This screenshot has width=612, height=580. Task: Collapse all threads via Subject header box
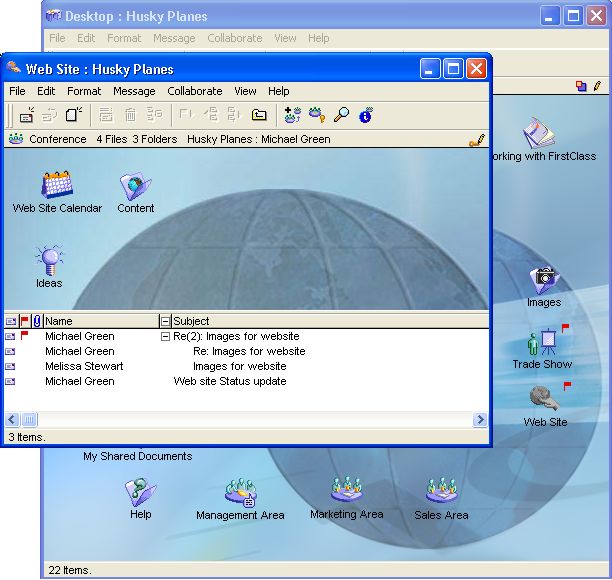(166, 321)
